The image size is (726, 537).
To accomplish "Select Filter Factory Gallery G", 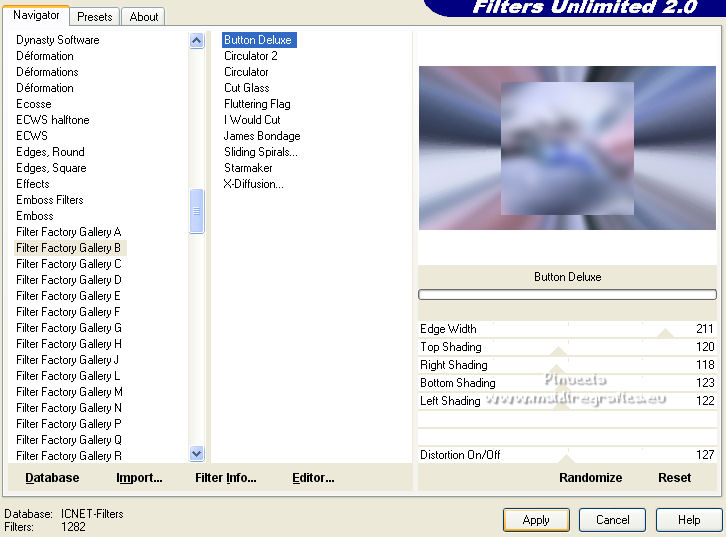I will tap(69, 328).
